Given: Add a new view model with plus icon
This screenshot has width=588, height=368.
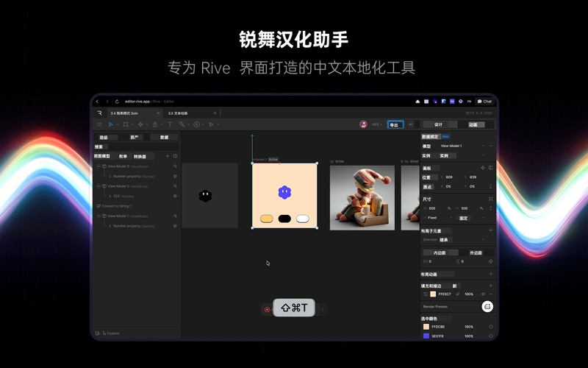Looking at the screenshot, I should [168, 156].
